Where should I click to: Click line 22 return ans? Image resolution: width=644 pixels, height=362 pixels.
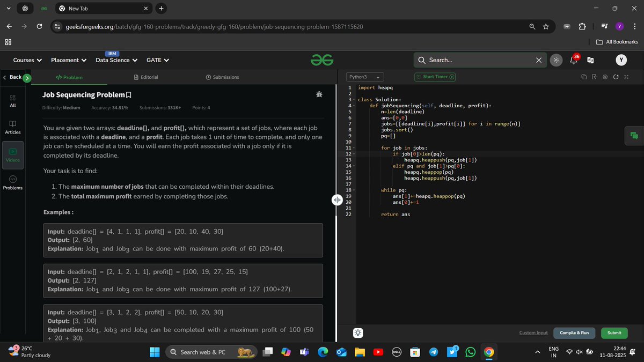point(396,214)
